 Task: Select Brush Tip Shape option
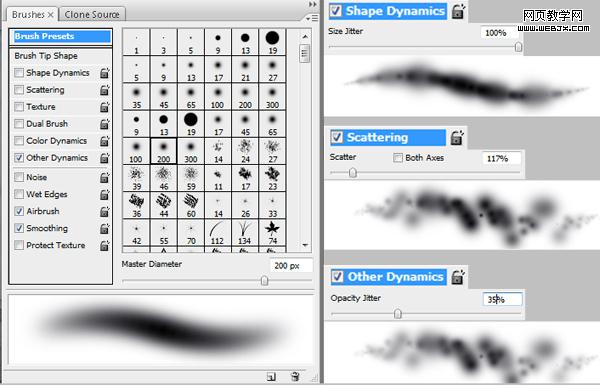(x=46, y=56)
